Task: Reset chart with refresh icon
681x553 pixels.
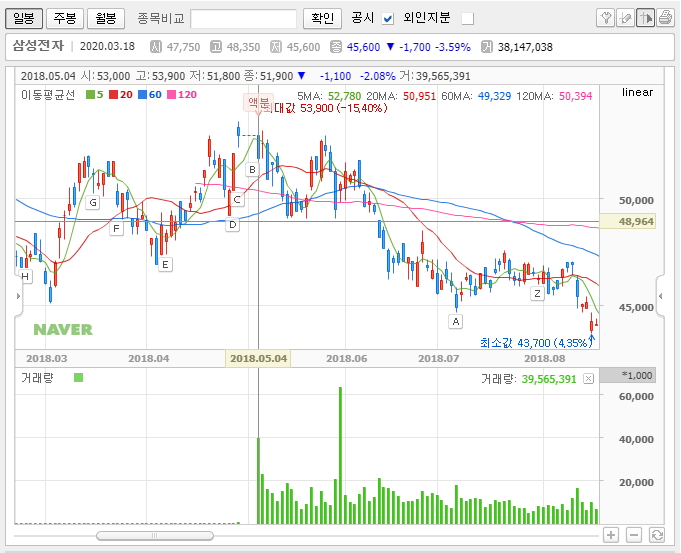Action: 657,535
